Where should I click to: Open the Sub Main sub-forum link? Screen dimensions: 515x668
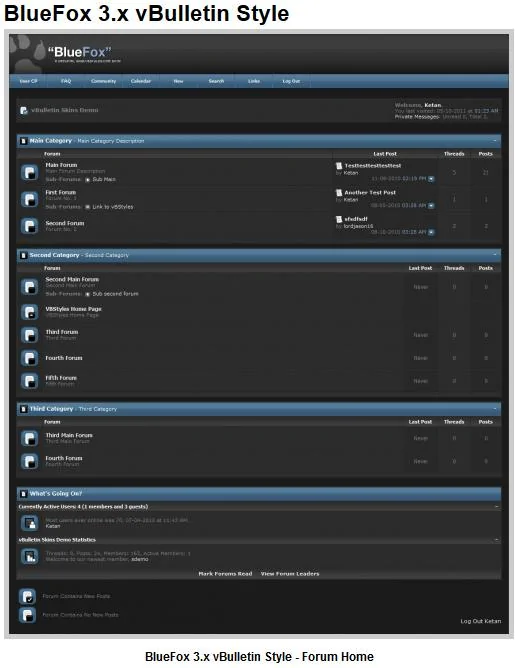(x=104, y=179)
